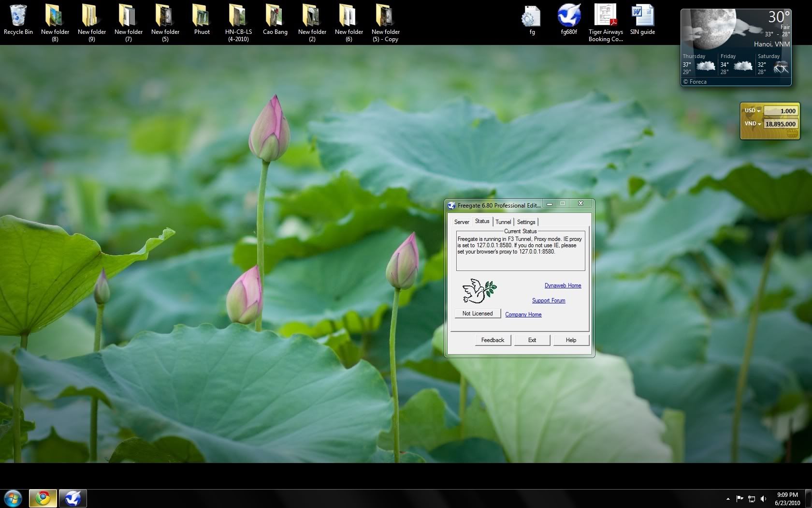Select the Cao Bang folder icon
The width and height of the screenshot is (812, 508).
coord(275,19)
